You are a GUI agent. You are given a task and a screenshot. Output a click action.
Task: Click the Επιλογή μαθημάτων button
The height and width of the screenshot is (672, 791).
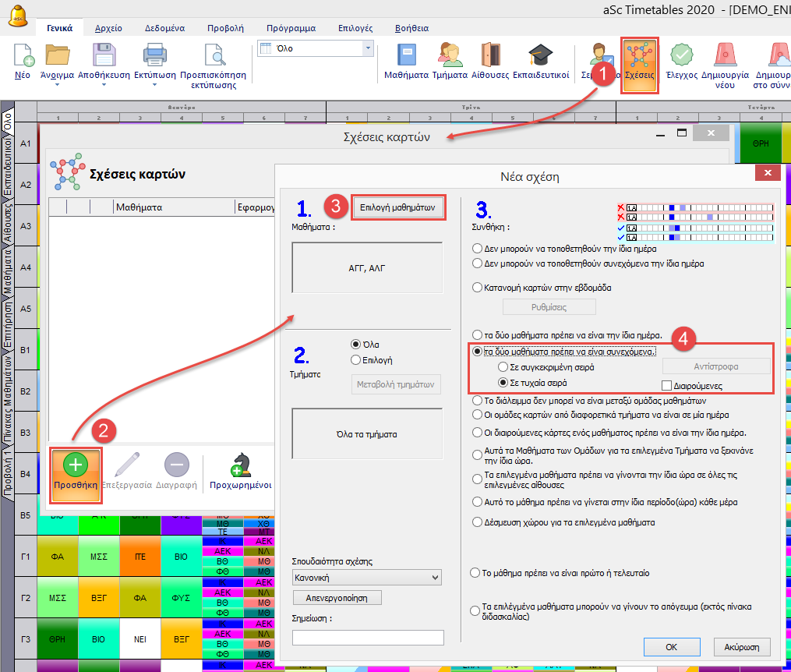point(398,207)
